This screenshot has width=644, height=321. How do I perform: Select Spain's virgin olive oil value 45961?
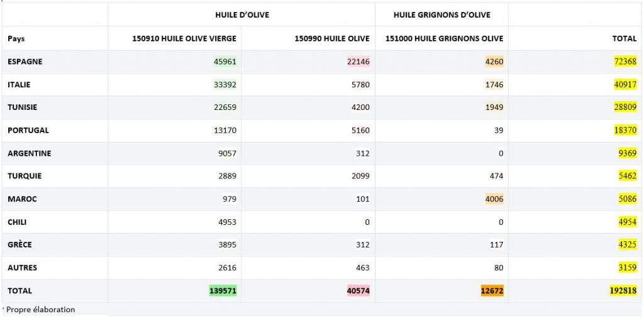click(225, 62)
